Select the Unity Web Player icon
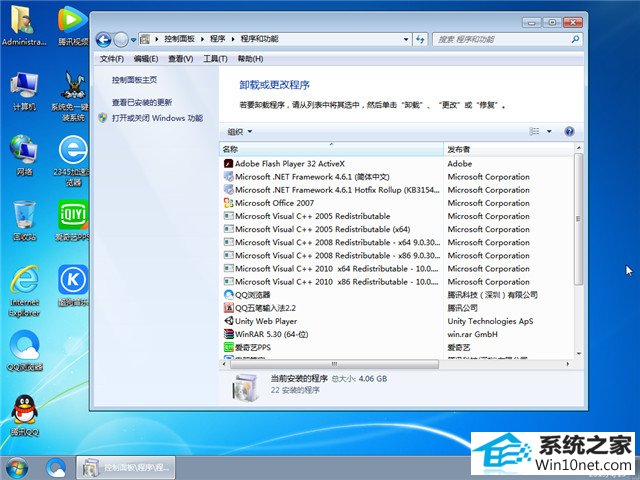This screenshot has width=640, height=480. click(x=229, y=321)
